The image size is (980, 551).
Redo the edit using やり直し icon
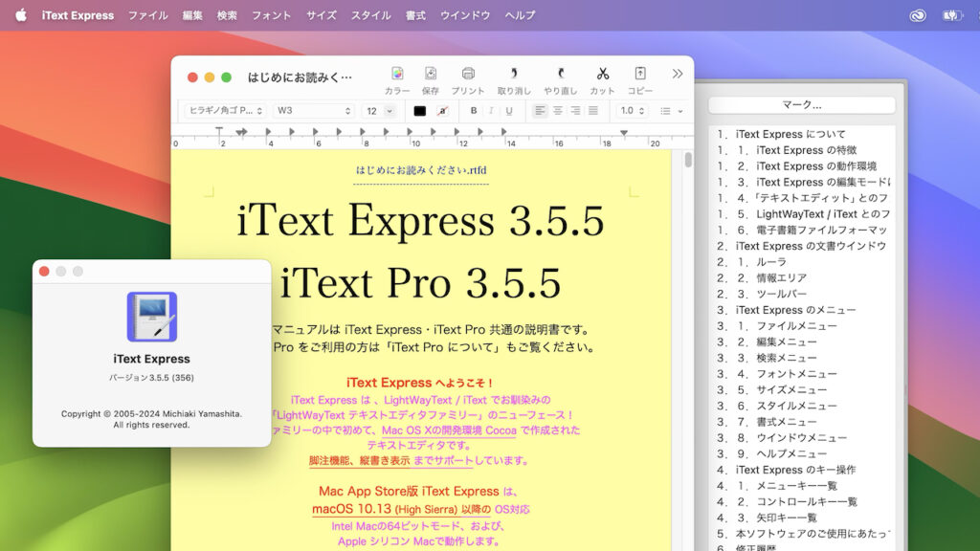point(560,75)
